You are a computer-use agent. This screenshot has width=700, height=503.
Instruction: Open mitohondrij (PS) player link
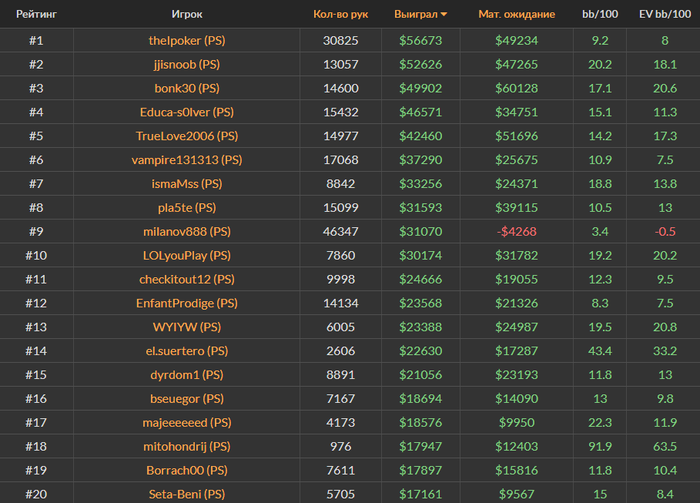pyautogui.click(x=187, y=446)
